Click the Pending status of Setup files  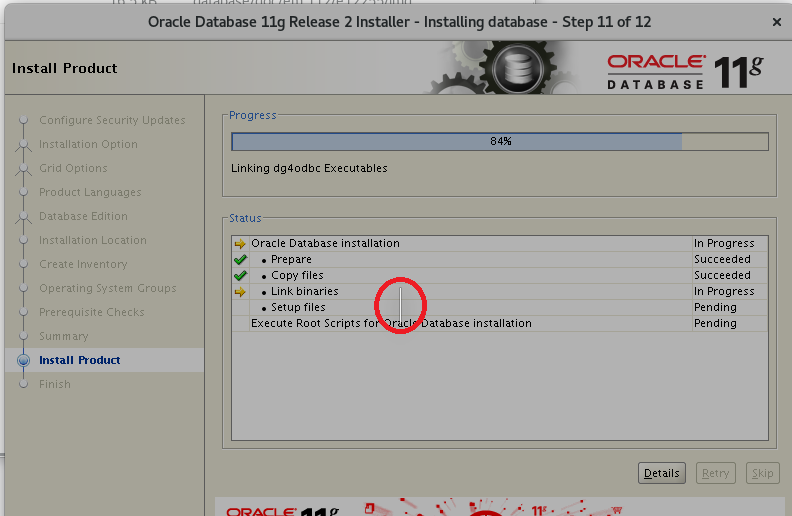pos(715,307)
